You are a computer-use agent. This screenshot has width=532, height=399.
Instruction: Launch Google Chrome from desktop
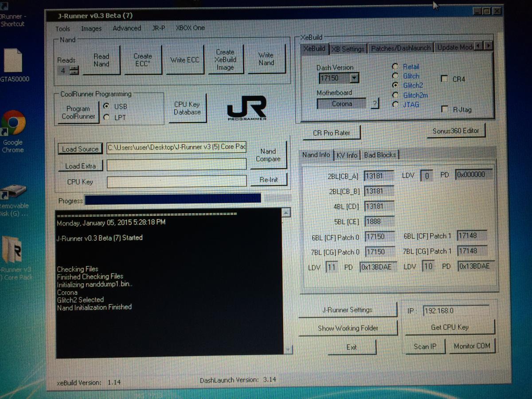point(13,131)
